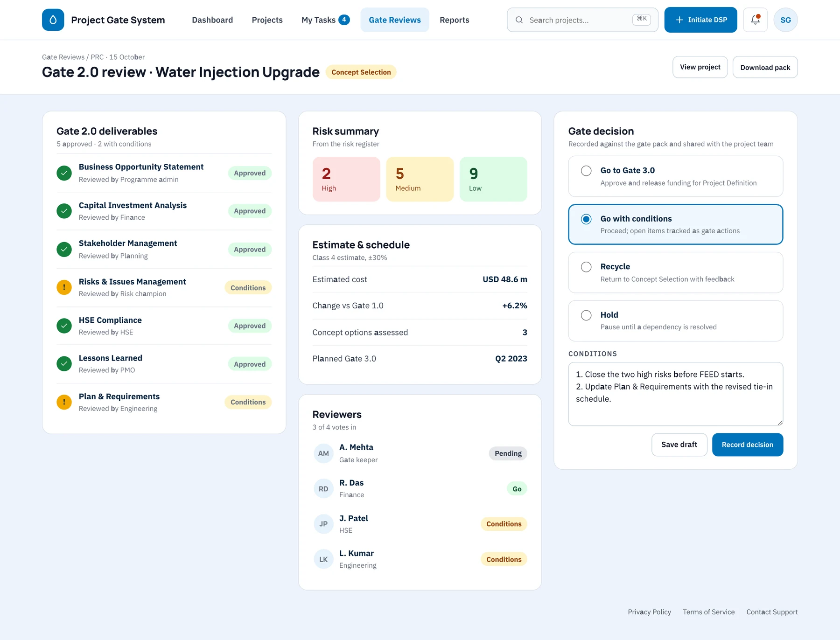The width and height of the screenshot is (840, 640).
Task: Click the Record decision button
Action: click(747, 445)
